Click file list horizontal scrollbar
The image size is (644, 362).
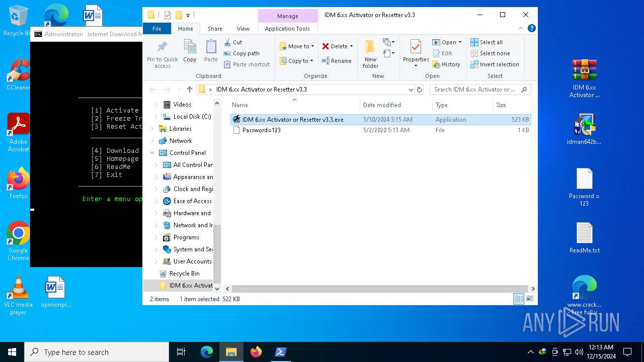click(381, 289)
